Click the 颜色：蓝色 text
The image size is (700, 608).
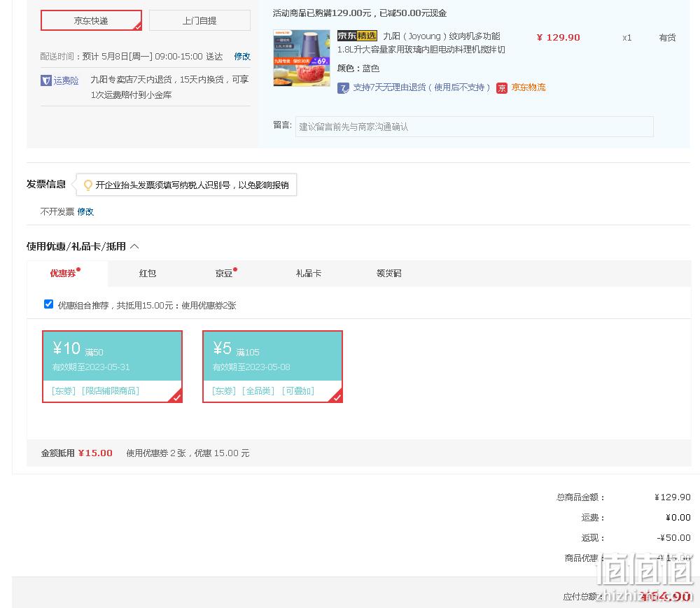(358, 69)
